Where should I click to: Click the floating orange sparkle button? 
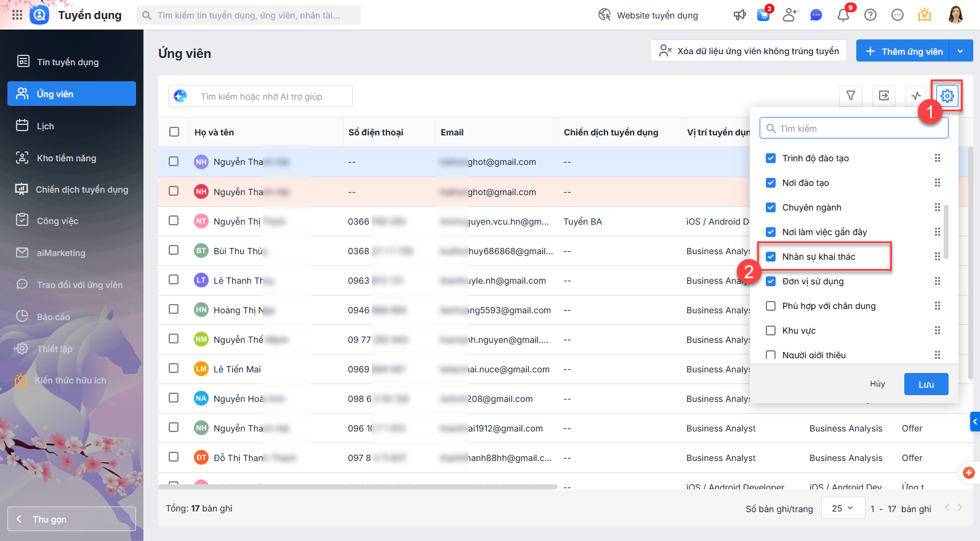point(969,473)
